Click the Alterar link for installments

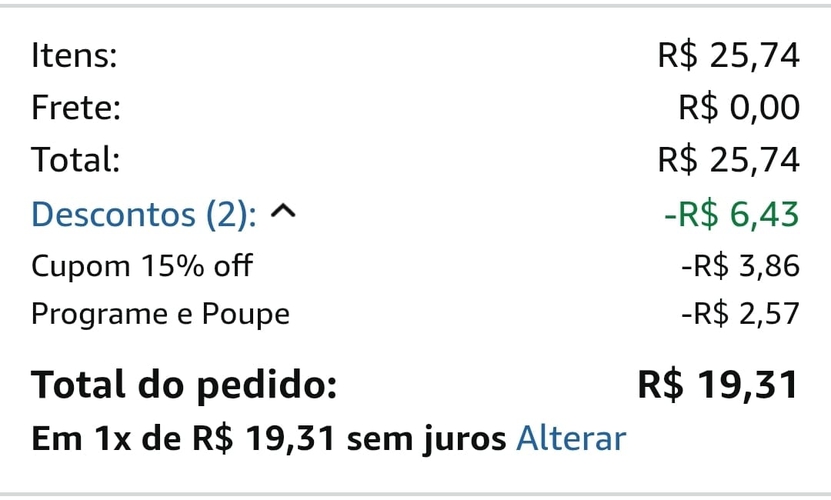click(570, 438)
